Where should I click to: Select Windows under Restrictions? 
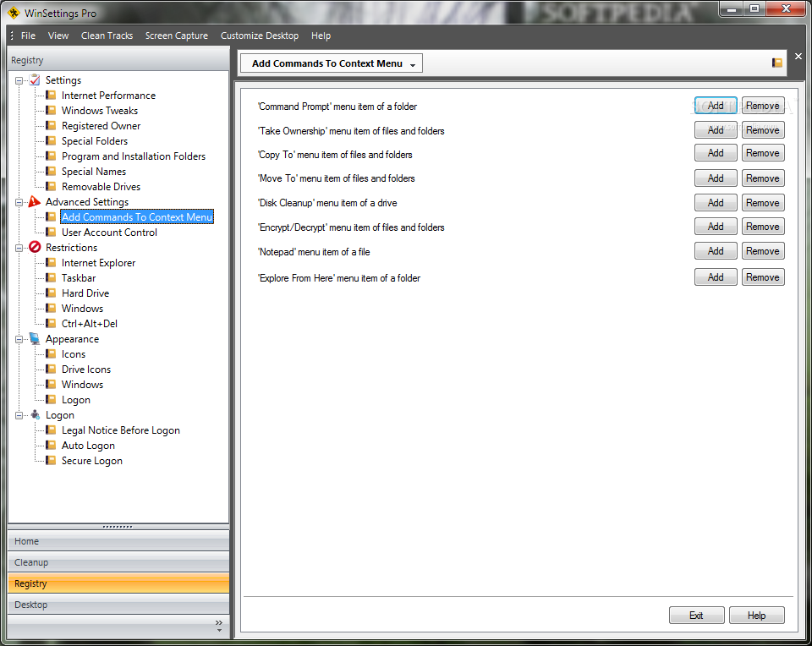pyautogui.click(x=82, y=308)
